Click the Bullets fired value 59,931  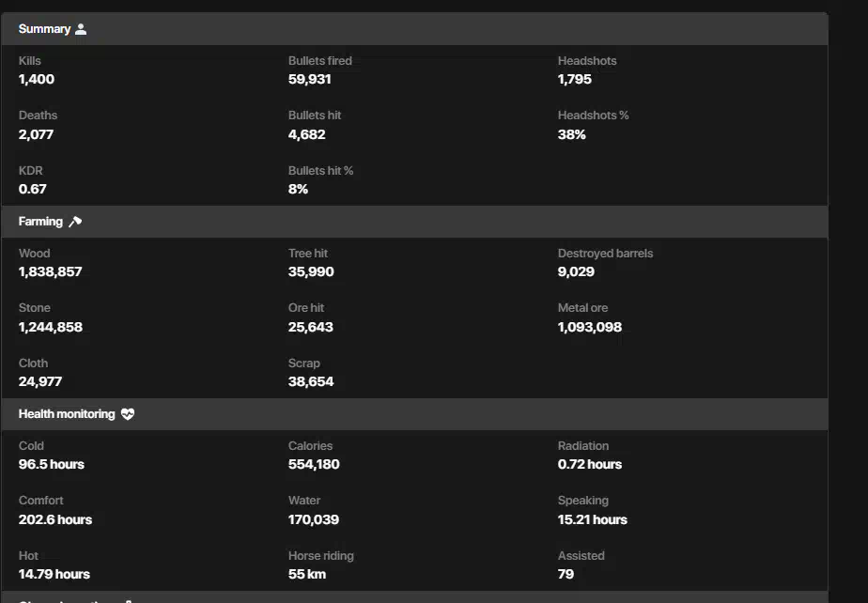coord(309,79)
